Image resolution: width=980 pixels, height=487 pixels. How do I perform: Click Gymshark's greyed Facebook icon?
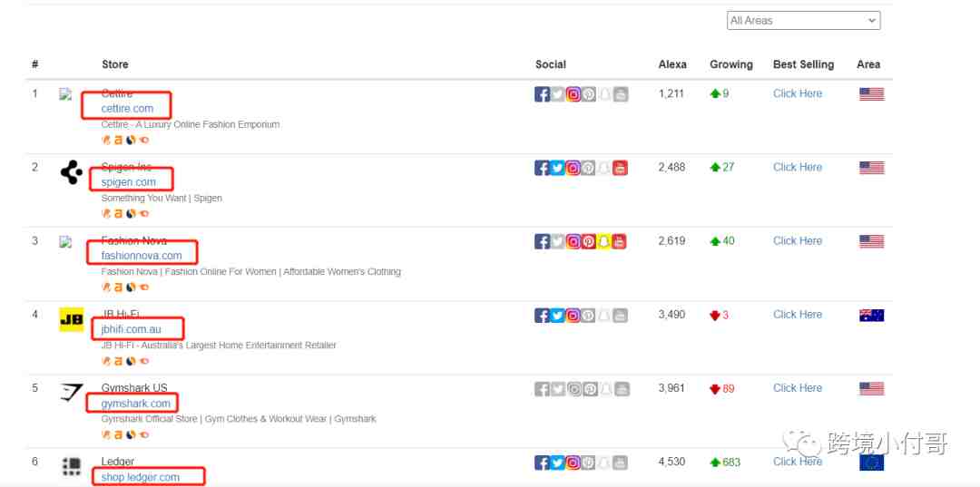click(x=543, y=389)
